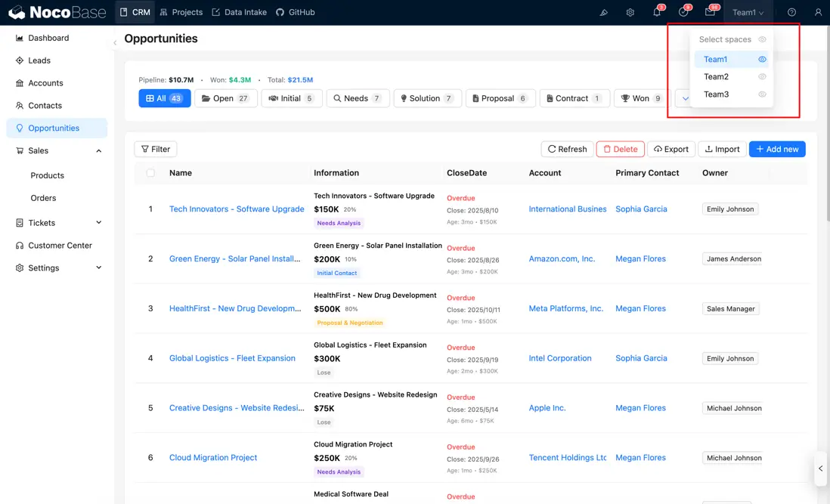This screenshot has height=504, width=830.
Task: Open Tech Innovators - Software Upgrade link
Action: click(x=237, y=209)
